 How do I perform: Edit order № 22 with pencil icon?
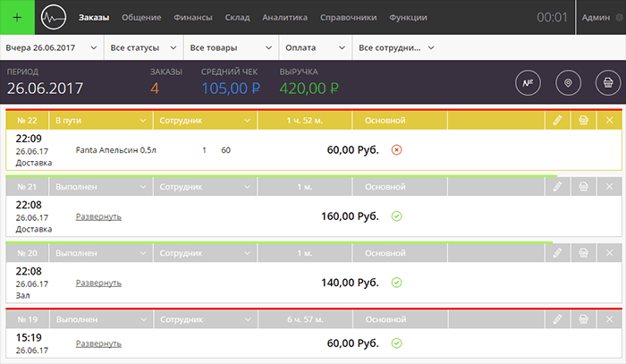coord(557,120)
